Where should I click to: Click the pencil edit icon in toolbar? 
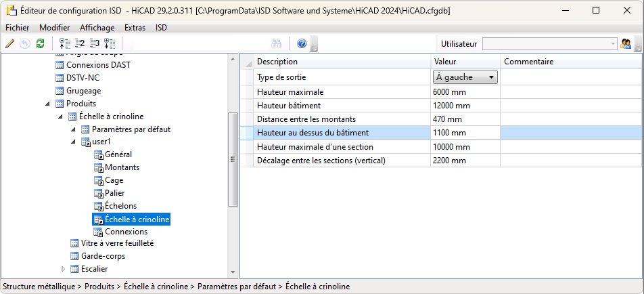pyautogui.click(x=10, y=43)
